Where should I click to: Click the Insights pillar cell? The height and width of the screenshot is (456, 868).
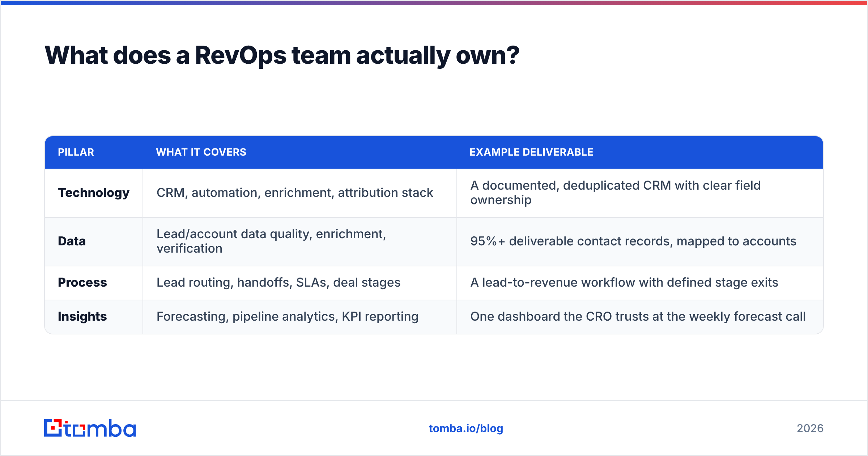click(x=94, y=317)
